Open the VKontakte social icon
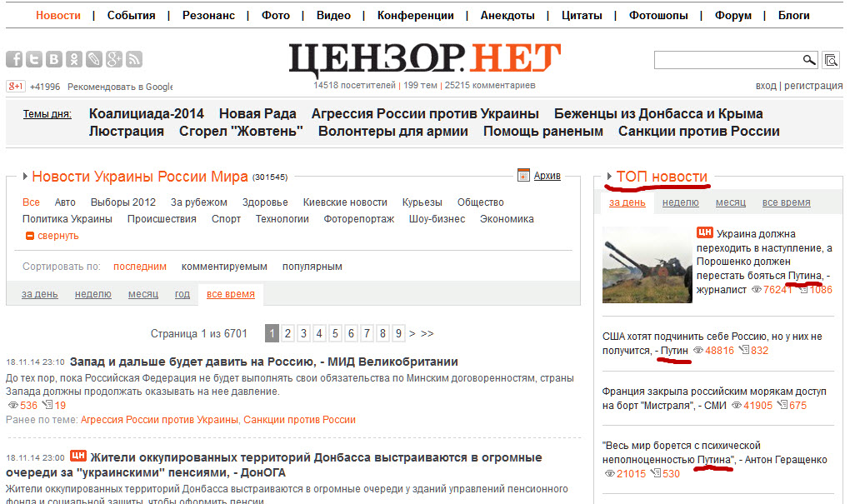The width and height of the screenshot is (850, 504). 54,58
